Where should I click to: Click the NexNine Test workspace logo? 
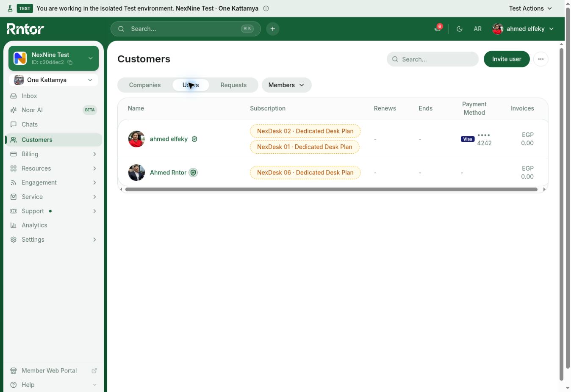(x=20, y=58)
